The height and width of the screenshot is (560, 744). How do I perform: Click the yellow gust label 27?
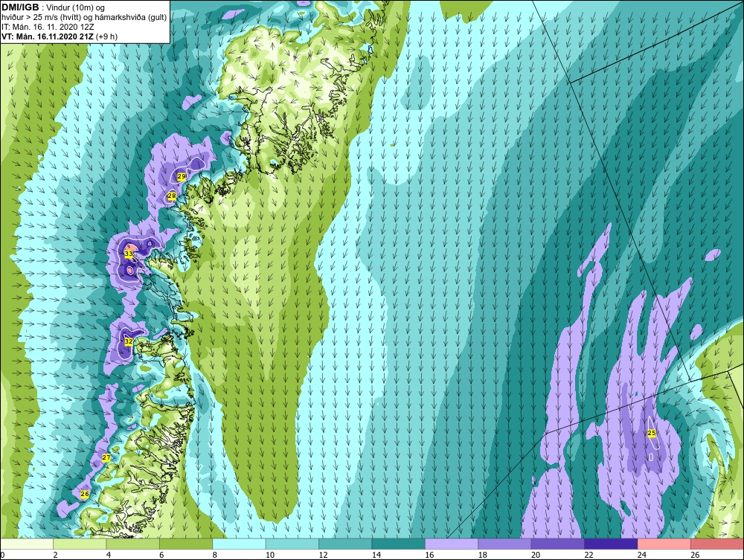(x=106, y=458)
